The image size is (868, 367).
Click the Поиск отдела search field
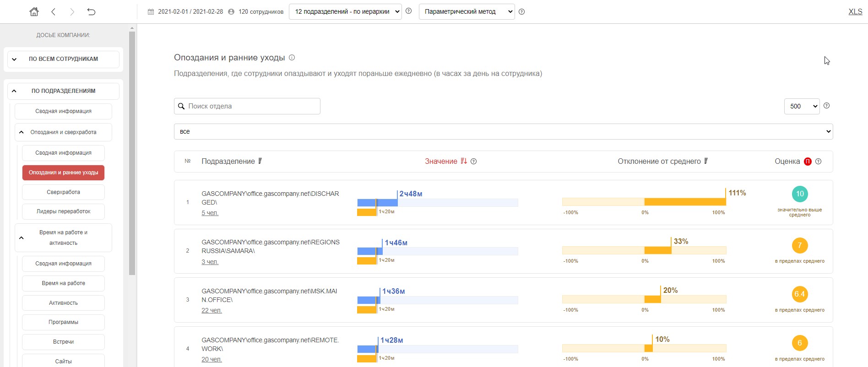tap(247, 106)
